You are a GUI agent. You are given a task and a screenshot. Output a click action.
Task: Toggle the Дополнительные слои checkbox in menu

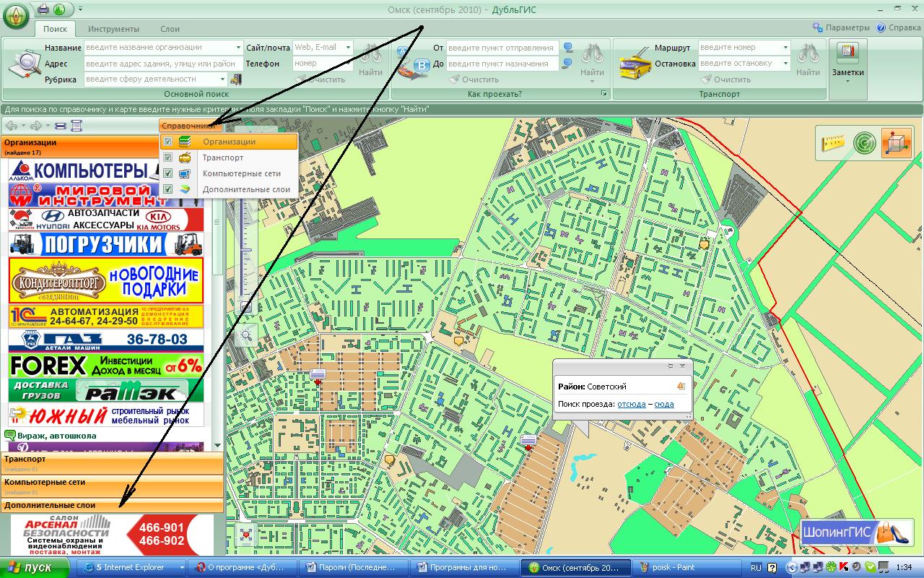pos(168,189)
